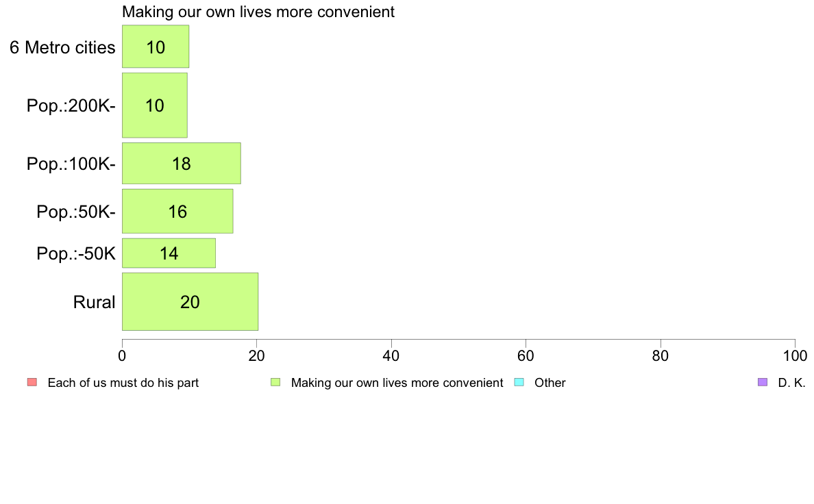Image resolution: width=814 pixels, height=504 pixels.
Task: Click the 'D. K.' legend label
Action: [791, 383]
